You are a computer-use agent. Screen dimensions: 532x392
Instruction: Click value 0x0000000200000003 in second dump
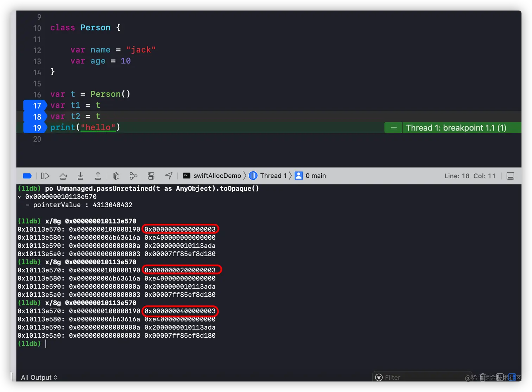point(180,270)
